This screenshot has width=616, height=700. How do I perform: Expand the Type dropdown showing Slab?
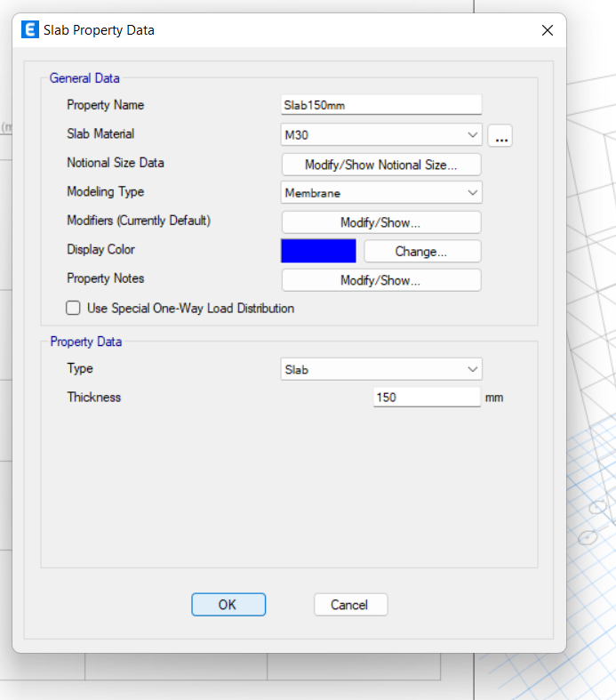(381, 369)
